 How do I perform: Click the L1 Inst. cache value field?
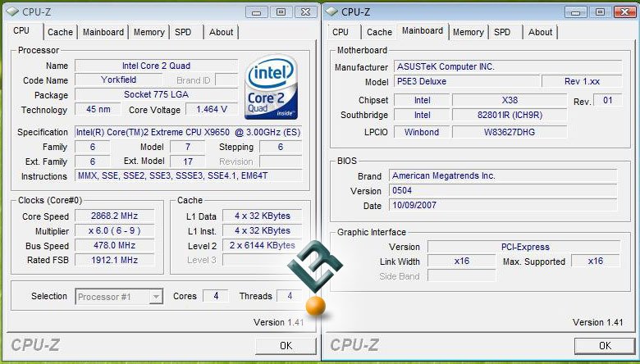point(262,230)
